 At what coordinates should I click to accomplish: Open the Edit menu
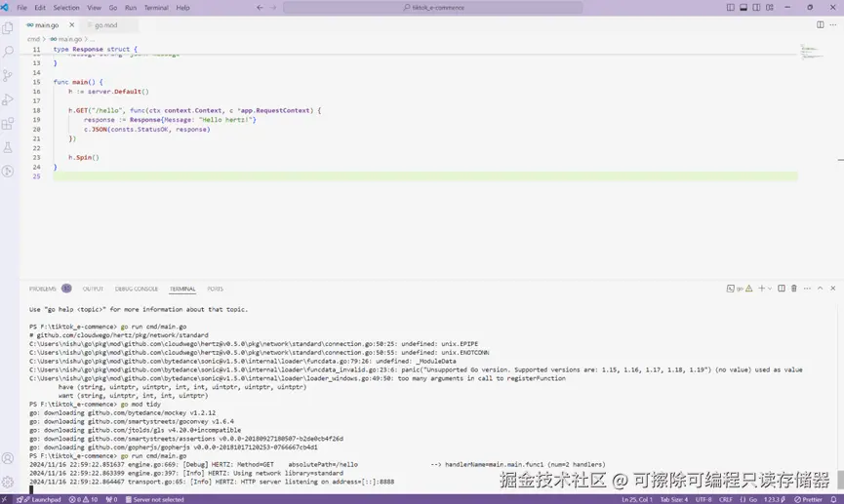[x=40, y=8]
